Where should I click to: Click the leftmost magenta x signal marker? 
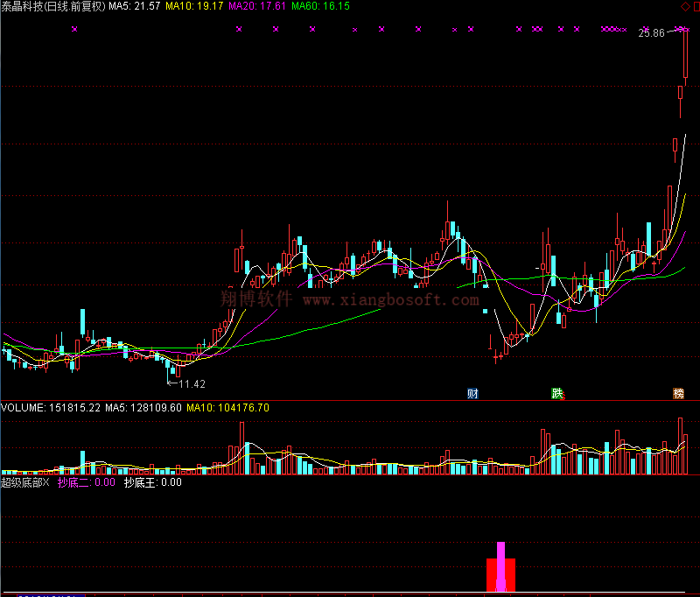[74, 30]
